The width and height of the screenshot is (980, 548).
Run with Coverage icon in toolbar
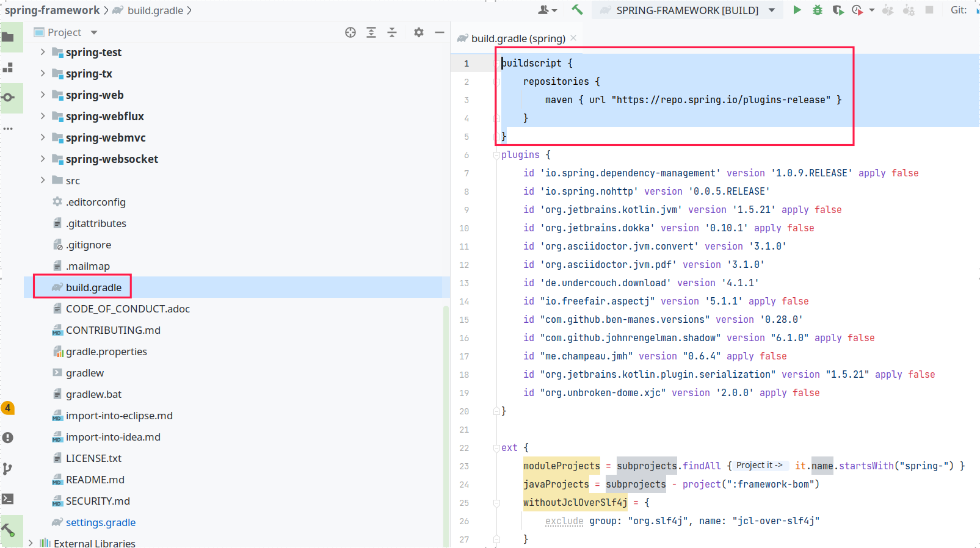tap(838, 10)
